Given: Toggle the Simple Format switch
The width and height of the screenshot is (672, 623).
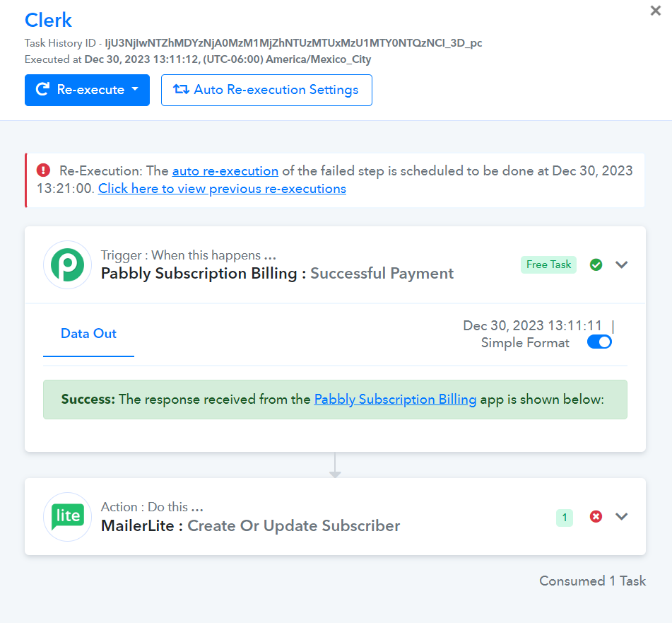Looking at the screenshot, I should 599,342.
